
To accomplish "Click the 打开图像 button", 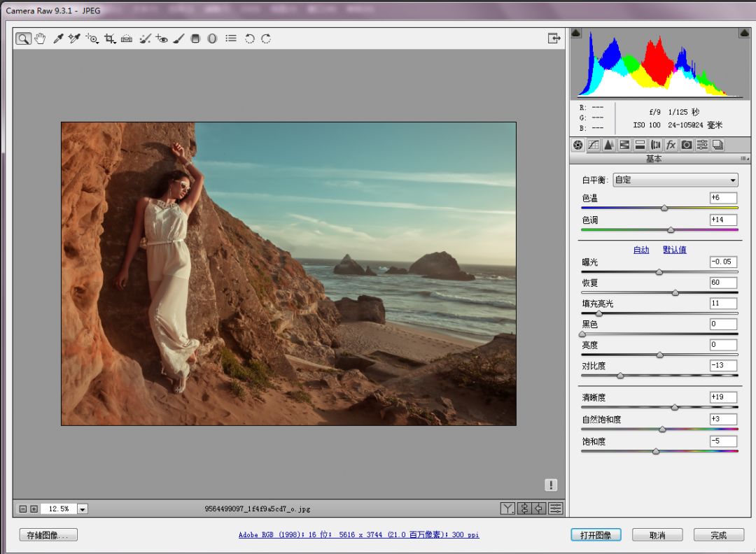I will [596, 535].
